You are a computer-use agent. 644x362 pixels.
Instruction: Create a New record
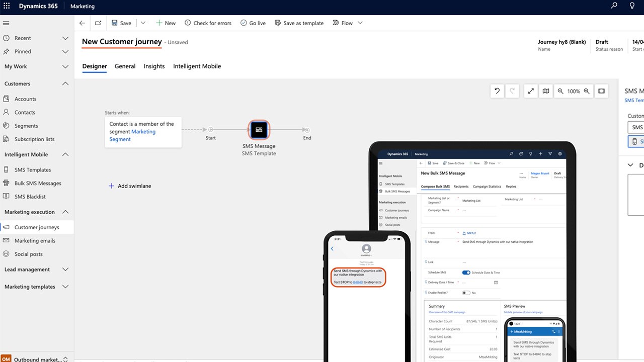pyautogui.click(x=166, y=23)
